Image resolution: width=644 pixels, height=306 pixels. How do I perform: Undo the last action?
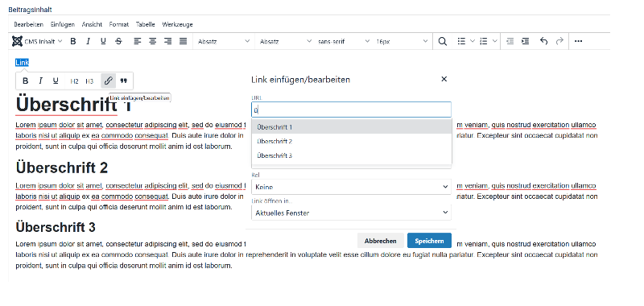[x=544, y=41]
